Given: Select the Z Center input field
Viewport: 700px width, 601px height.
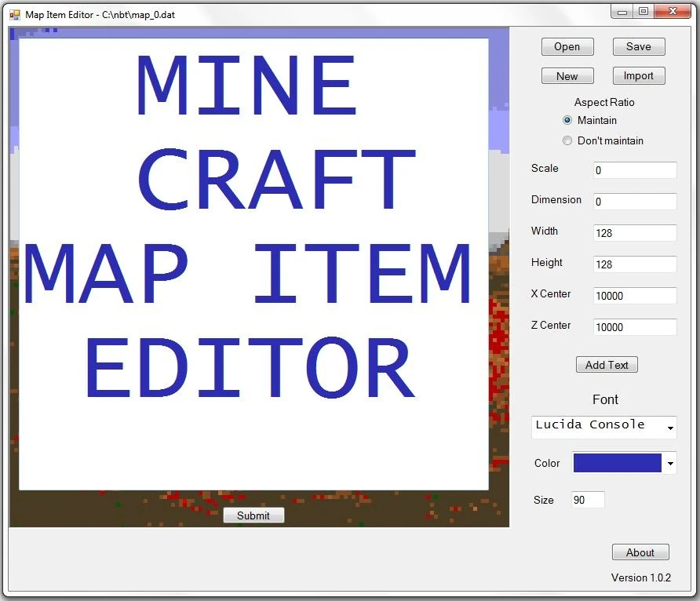Looking at the screenshot, I should (x=634, y=327).
